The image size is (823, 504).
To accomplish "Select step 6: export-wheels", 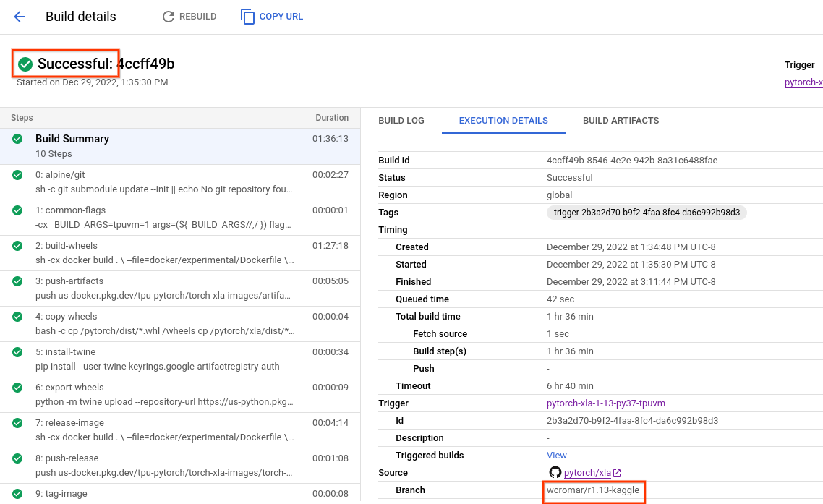I will click(x=180, y=395).
